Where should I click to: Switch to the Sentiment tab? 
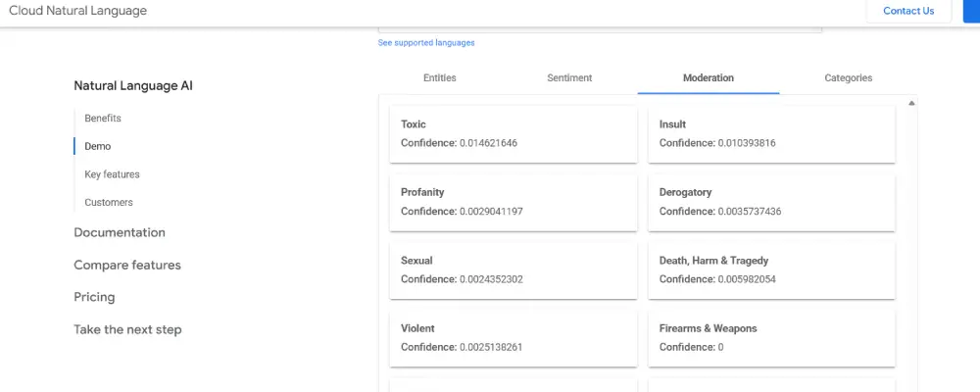coord(569,78)
